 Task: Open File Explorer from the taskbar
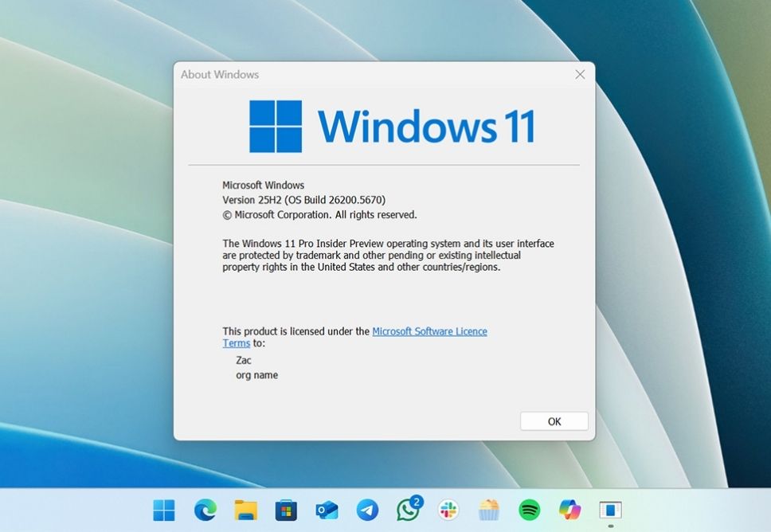point(245,510)
